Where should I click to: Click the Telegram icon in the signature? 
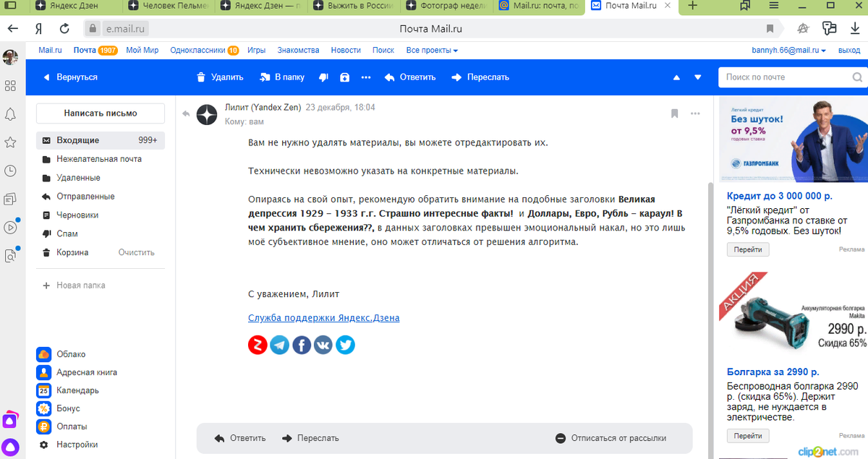279,345
